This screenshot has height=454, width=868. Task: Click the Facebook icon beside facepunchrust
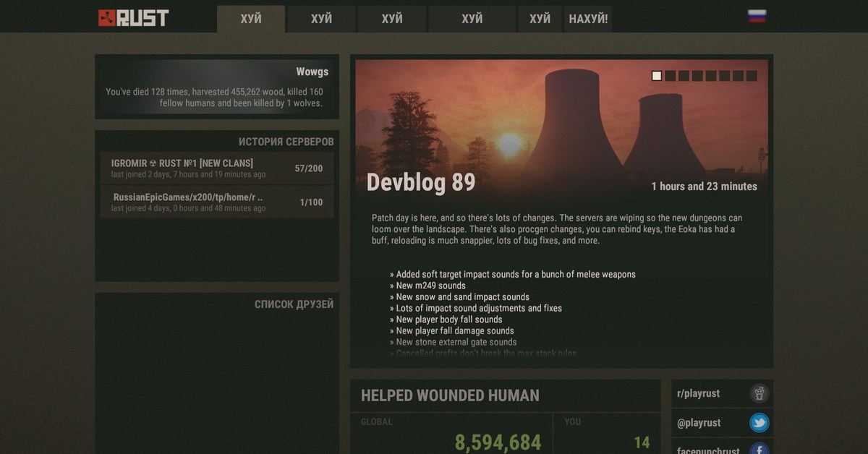(x=759, y=449)
